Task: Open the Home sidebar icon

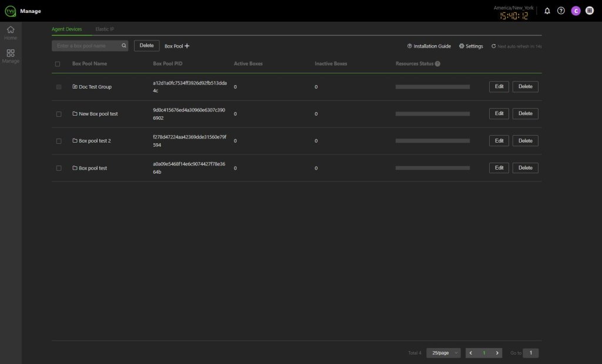Action: point(11,33)
